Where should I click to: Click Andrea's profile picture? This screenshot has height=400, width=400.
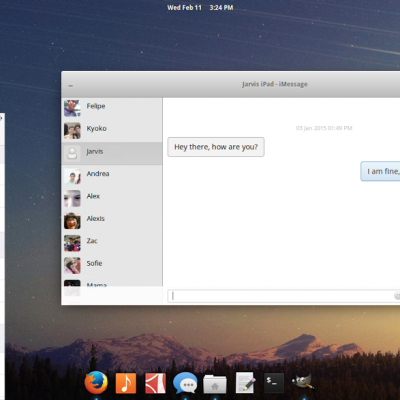[x=72, y=176]
